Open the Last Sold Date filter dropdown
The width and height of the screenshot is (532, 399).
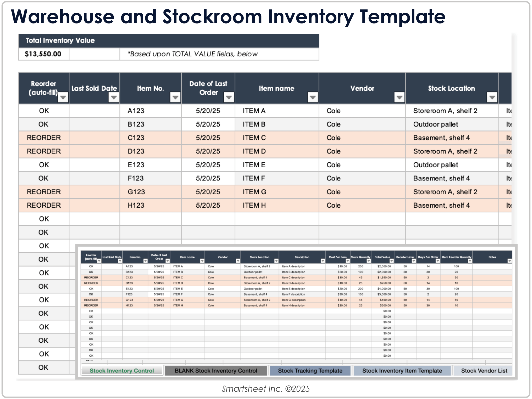(x=113, y=98)
